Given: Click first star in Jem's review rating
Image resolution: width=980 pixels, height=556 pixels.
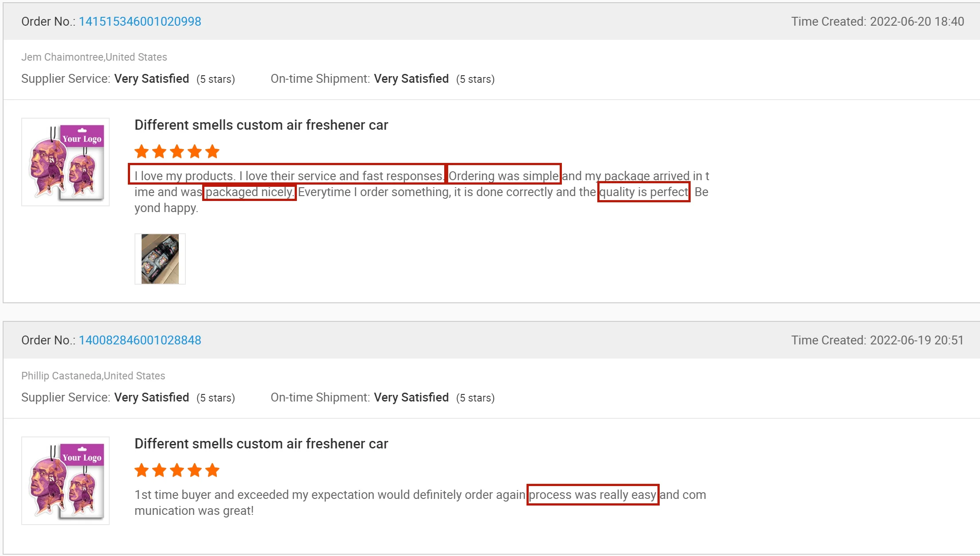Looking at the screenshot, I should tap(142, 151).
